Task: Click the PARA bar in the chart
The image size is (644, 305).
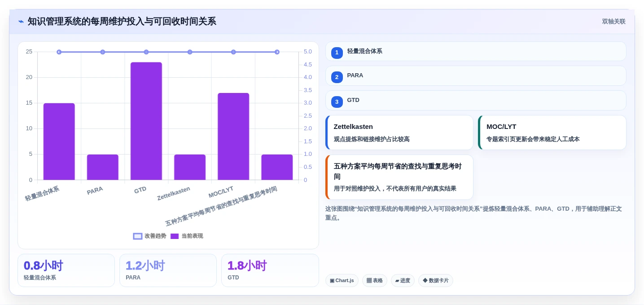Action: point(103,167)
